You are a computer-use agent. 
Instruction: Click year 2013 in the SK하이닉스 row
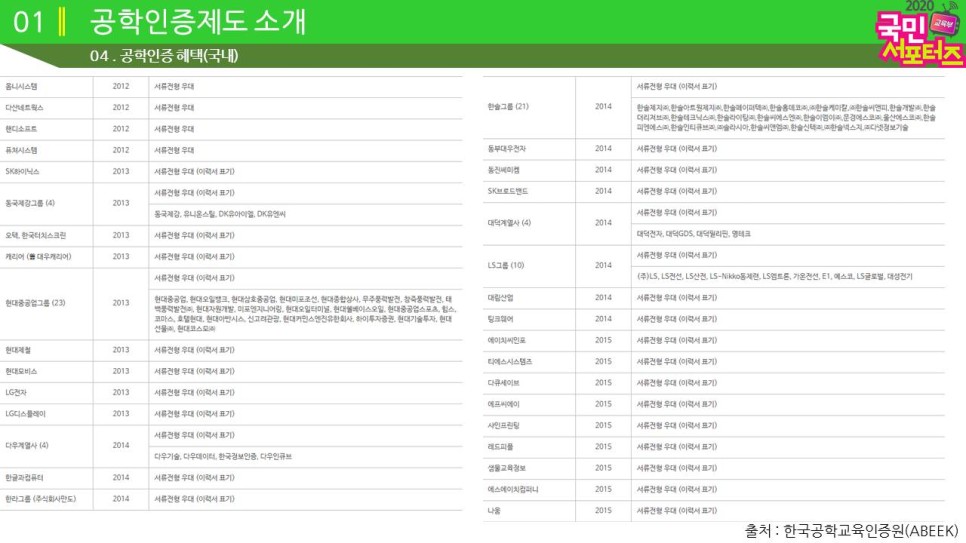pos(121,171)
